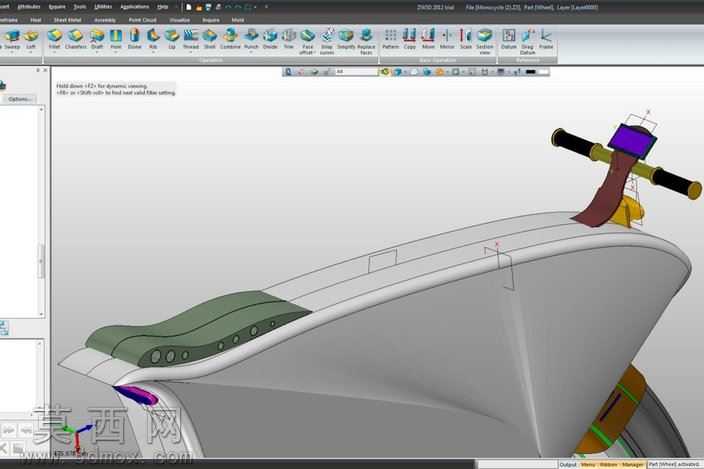Expand the Loft dropdown arrow
This screenshot has height=469, width=704.
[31, 53]
